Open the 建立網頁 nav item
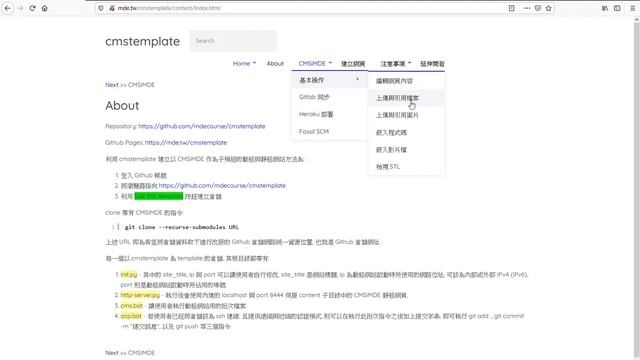This screenshot has height=360, width=640. tap(353, 64)
